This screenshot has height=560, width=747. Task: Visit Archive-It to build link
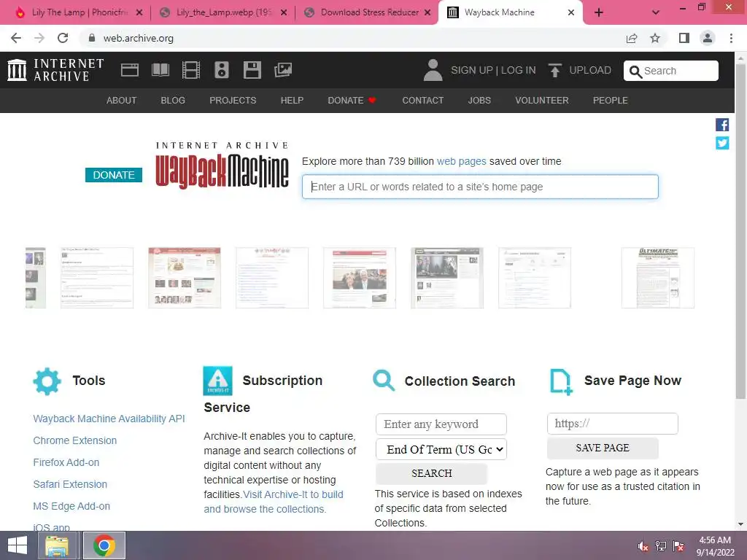293,495
